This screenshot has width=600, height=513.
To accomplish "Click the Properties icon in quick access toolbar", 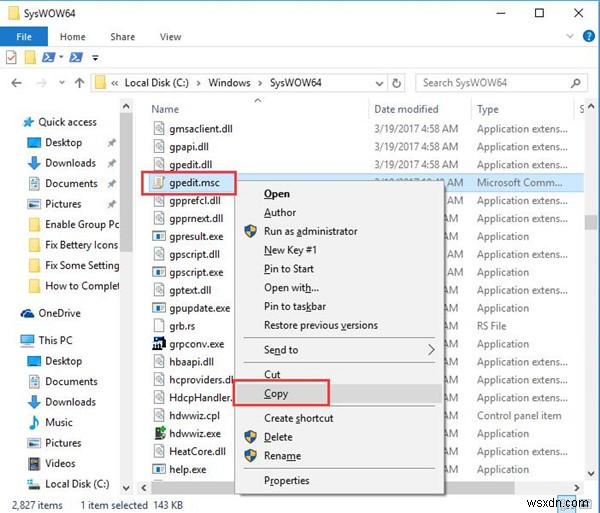I will (x=11, y=57).
